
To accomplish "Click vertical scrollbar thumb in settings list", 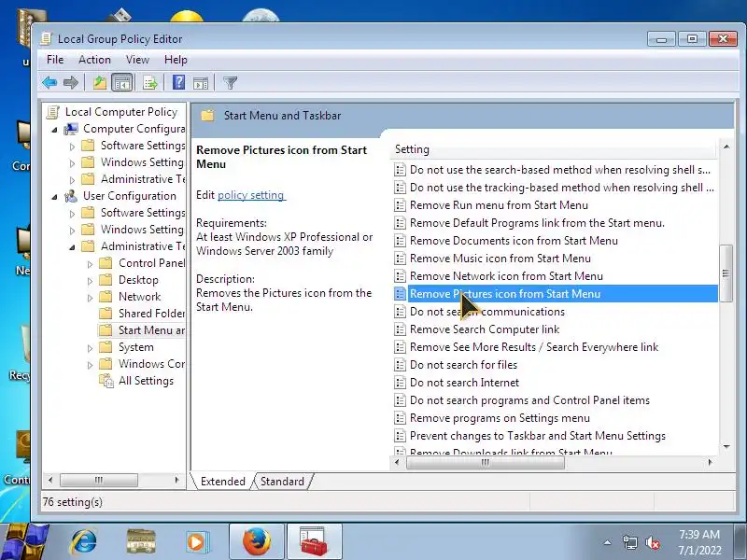I will click(x=726, y=273).
